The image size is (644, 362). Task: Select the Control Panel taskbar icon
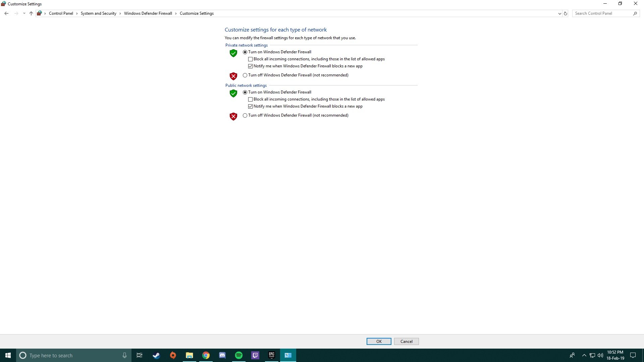click(x=288, y=355)
